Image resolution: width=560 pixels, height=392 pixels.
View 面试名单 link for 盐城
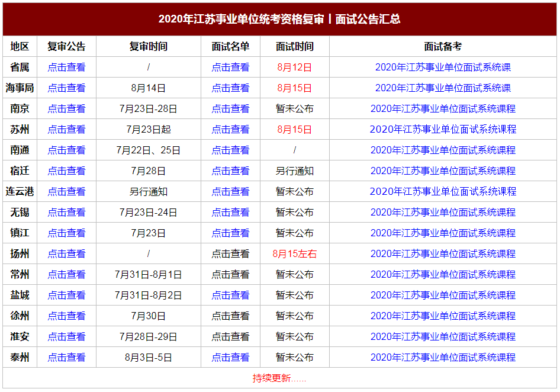[230, 295]
